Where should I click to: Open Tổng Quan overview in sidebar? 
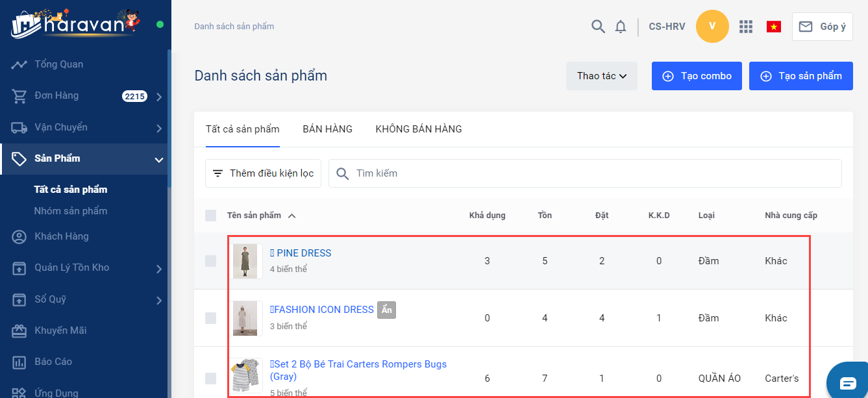[x=58, y=64]
